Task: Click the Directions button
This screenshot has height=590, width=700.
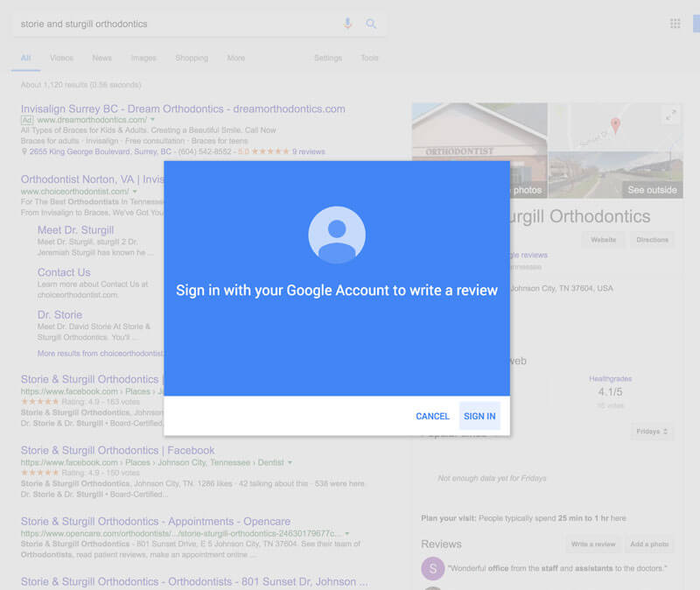Action: [652, 240]
